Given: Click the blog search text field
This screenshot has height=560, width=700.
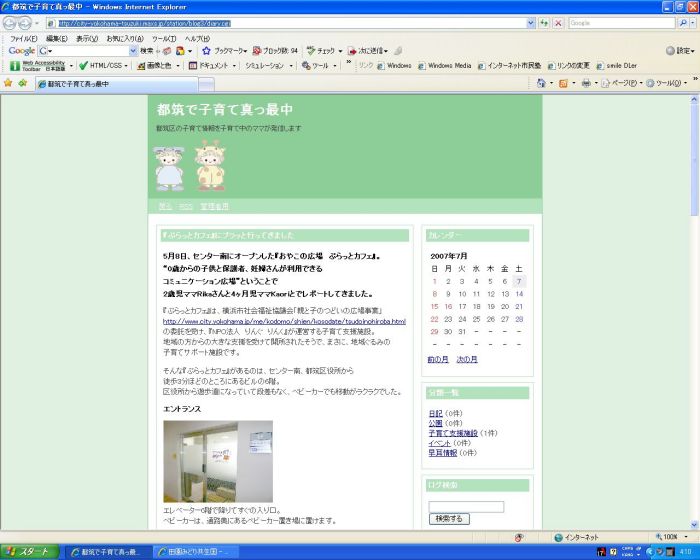Looking at the screenshot, I should click(x=465, y=506).
